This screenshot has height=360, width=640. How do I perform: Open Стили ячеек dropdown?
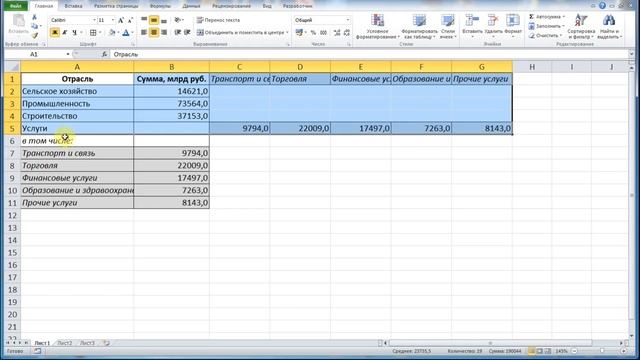pos(448,27)
